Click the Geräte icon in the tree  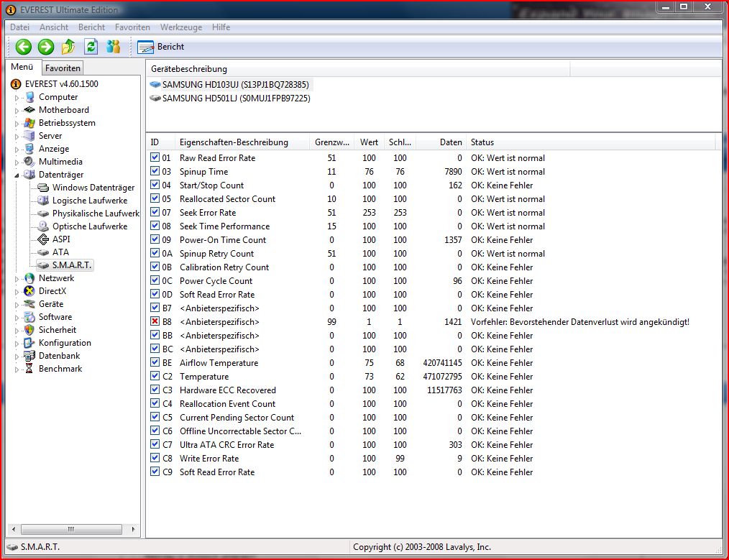29,304
